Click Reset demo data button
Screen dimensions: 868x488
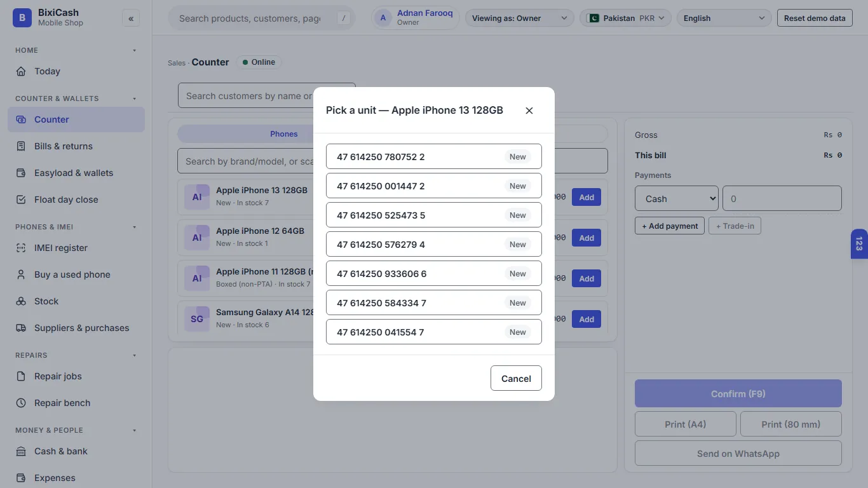[815, 18]
